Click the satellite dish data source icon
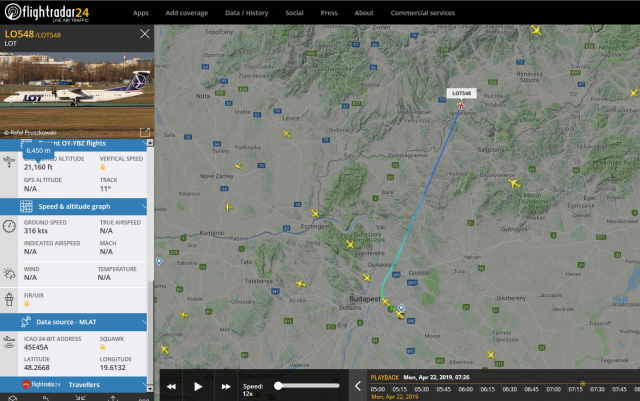The image size is (640, 401). pyautogui.click(x=26, y=322)
